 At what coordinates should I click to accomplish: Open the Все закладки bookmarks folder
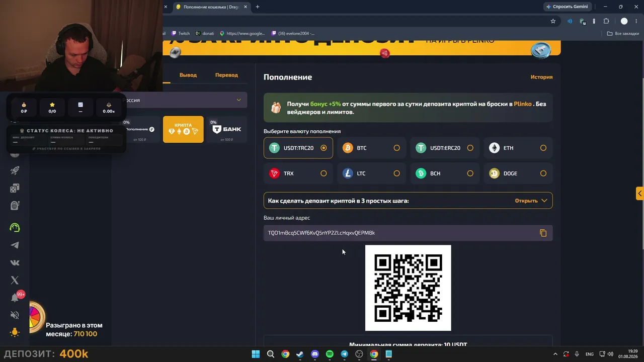pos(623,34)
